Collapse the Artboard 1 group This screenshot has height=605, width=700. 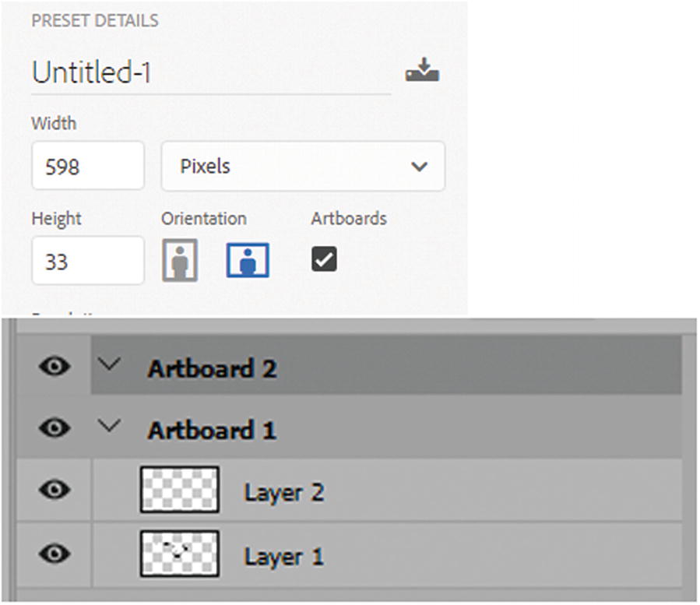114,426
